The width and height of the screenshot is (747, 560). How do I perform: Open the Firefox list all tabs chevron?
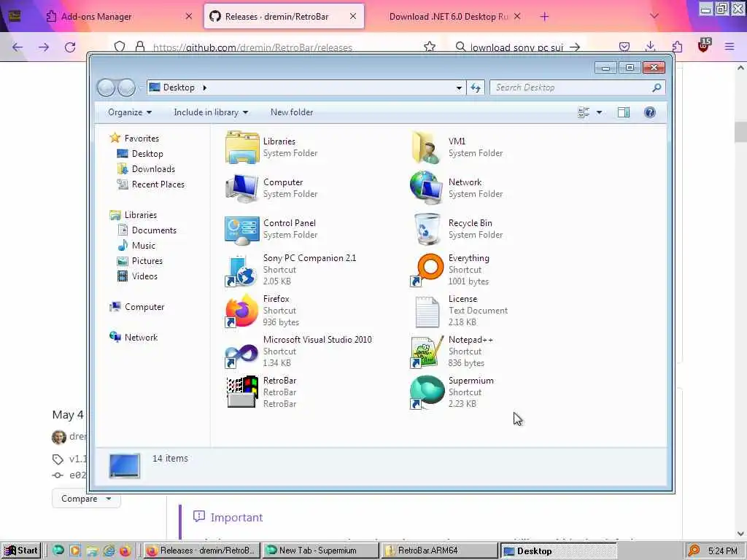[x=654, y=16]
